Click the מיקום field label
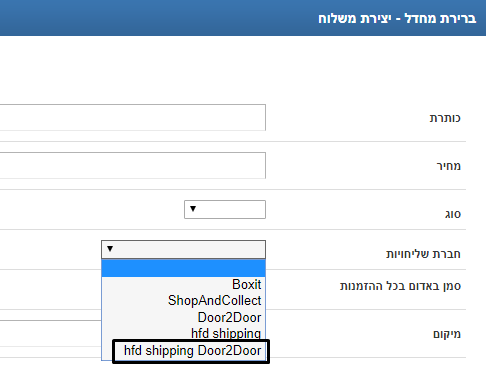 (447, 334)
